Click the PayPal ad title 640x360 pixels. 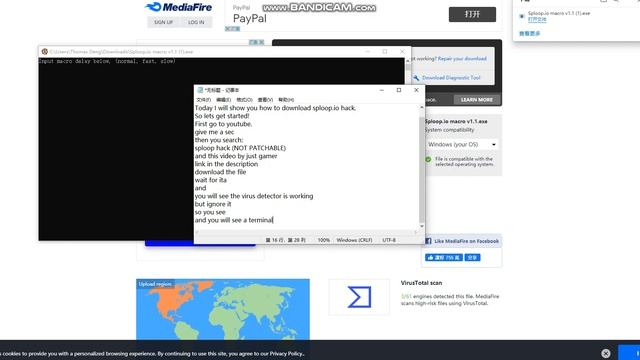point(249,18)
